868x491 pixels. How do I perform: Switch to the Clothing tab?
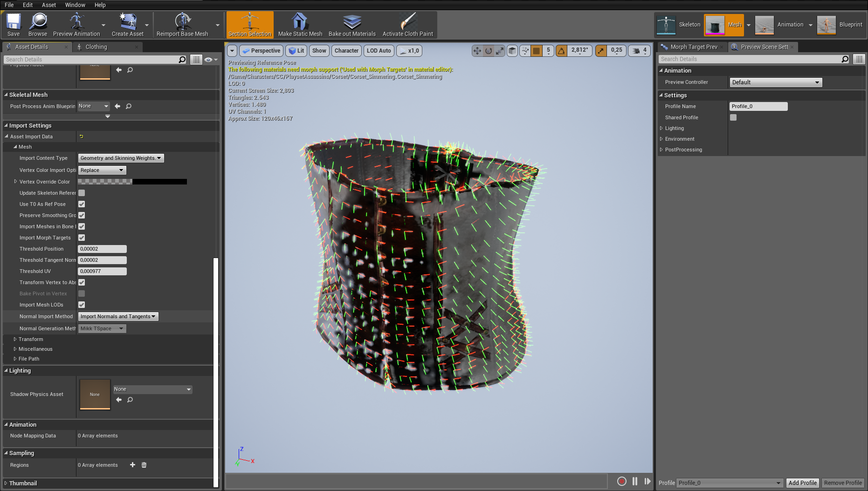[x=96, y=47]
